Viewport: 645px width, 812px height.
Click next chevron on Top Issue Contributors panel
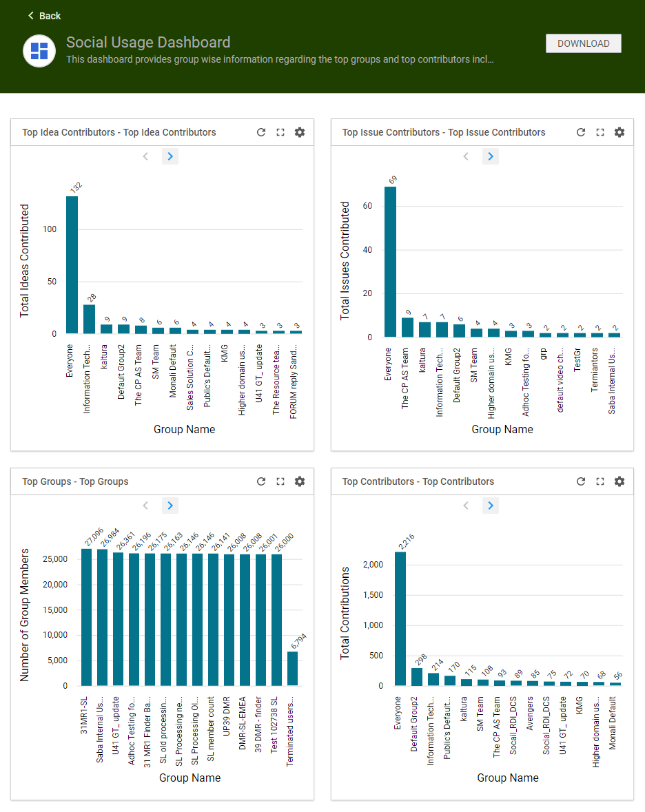point(490,156)
